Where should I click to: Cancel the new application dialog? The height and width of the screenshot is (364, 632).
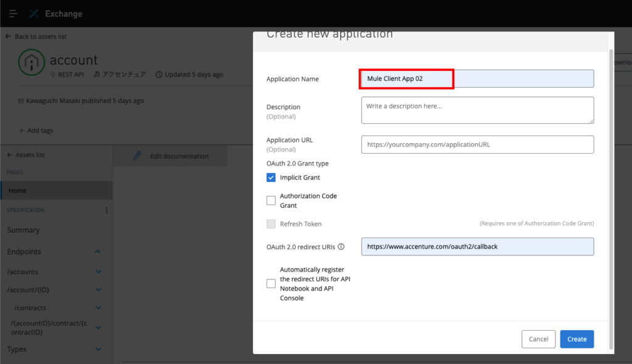coord(538,339)
